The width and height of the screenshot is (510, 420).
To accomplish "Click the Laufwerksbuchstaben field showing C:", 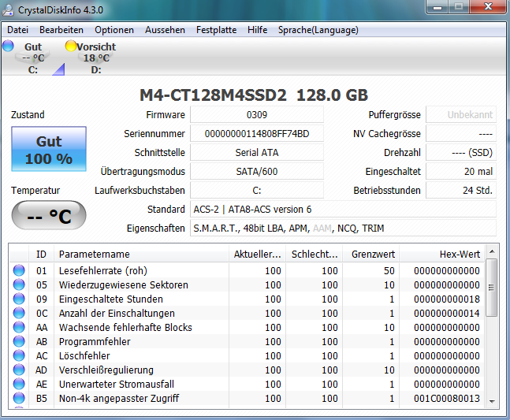I will pos(257,190).
